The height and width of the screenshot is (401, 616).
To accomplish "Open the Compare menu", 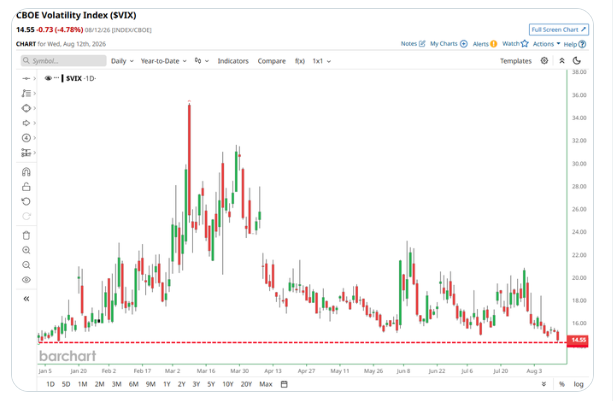I will tap(271, 61).
